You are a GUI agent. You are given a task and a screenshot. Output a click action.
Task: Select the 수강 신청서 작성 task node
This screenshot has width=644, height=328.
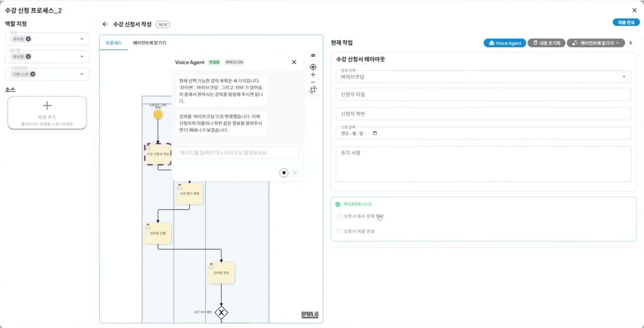coord(157,154)
